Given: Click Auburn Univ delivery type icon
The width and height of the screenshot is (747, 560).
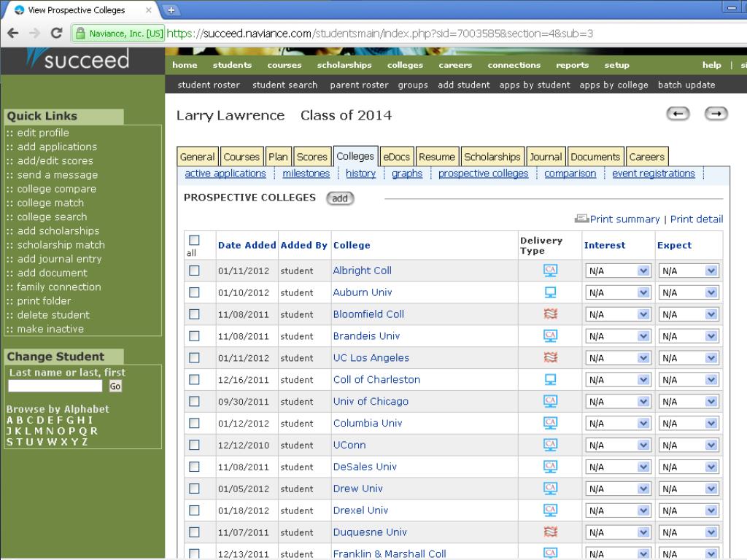Looking at the screenshot, I should pos(550,292).
